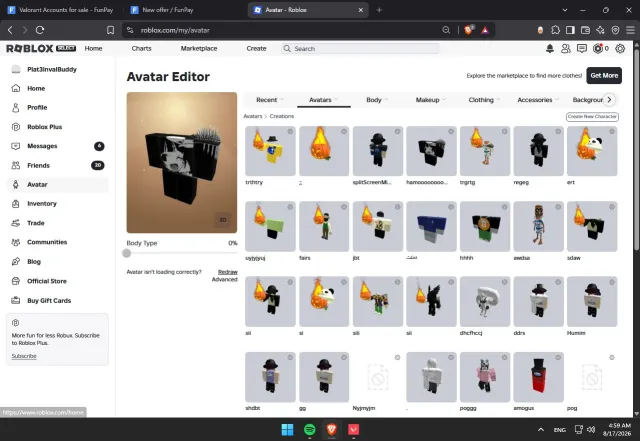Click the browser address bar
The height and width of the screenshot is (441, 640).
click(286, 30)
